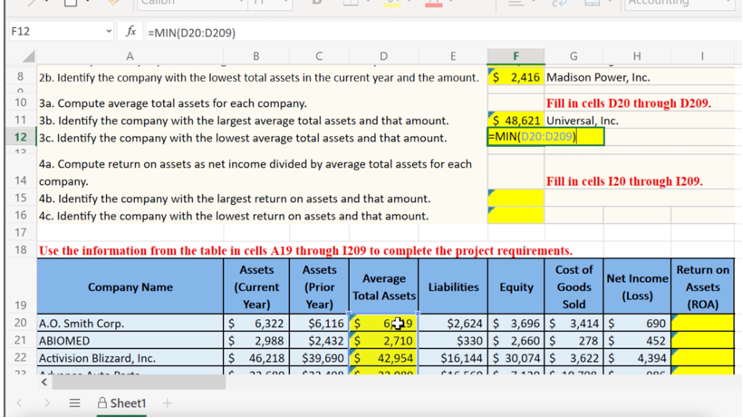Click the next sheet navigation arrow
This screenshot has width=743, height=418.
(x=46, y=403)
